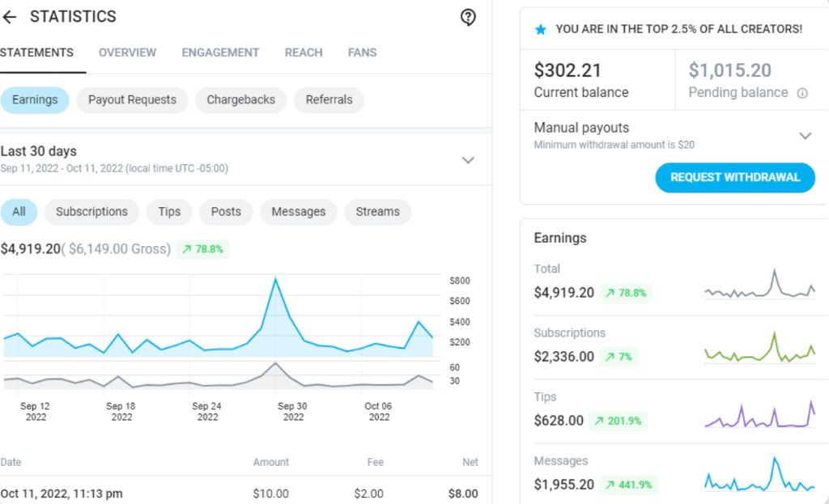829x504 pixels.
Task: Expand the Manual payouts section
Action: click(806, 135)
